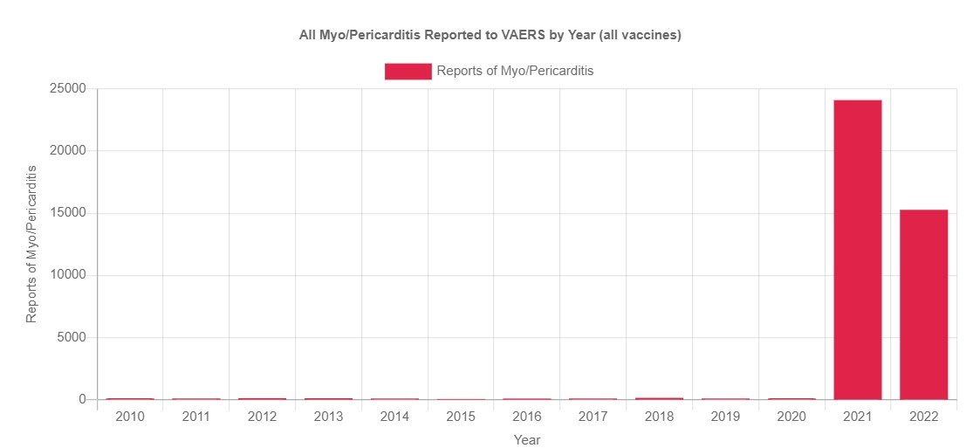Select the 2022 x-axis year label
This screenshot has width=980, height=448.
[923, 417]
